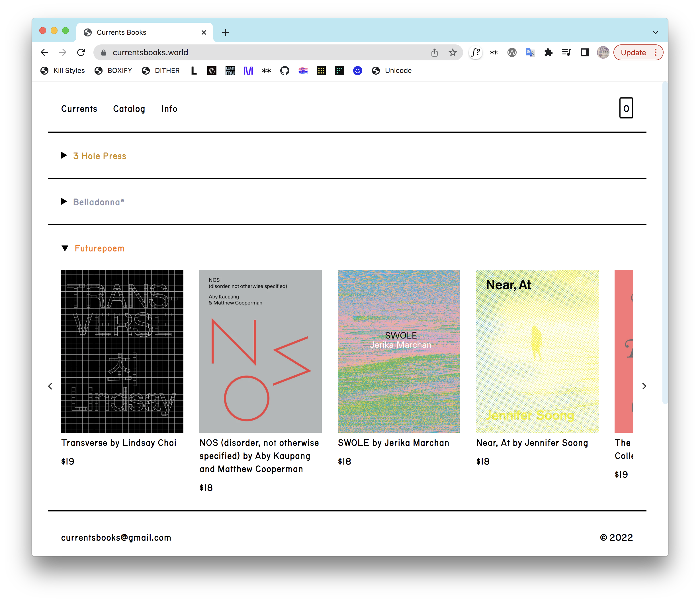Click the title Transverse by Lindsay Choi

coord(119,443)
